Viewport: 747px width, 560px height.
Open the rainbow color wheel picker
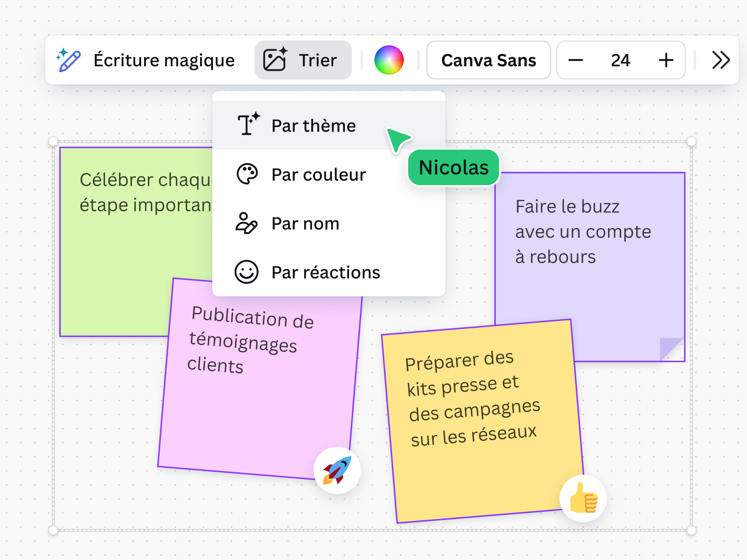tap(390, 60)
